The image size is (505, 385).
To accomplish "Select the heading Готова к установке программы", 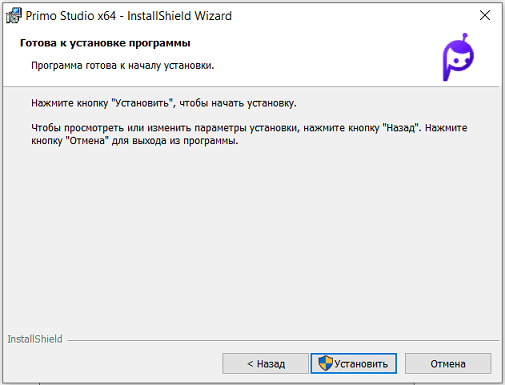I will pos(105,43).
